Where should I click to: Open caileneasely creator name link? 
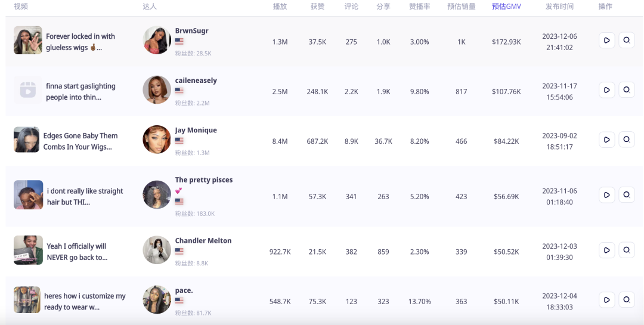(196, 81)
